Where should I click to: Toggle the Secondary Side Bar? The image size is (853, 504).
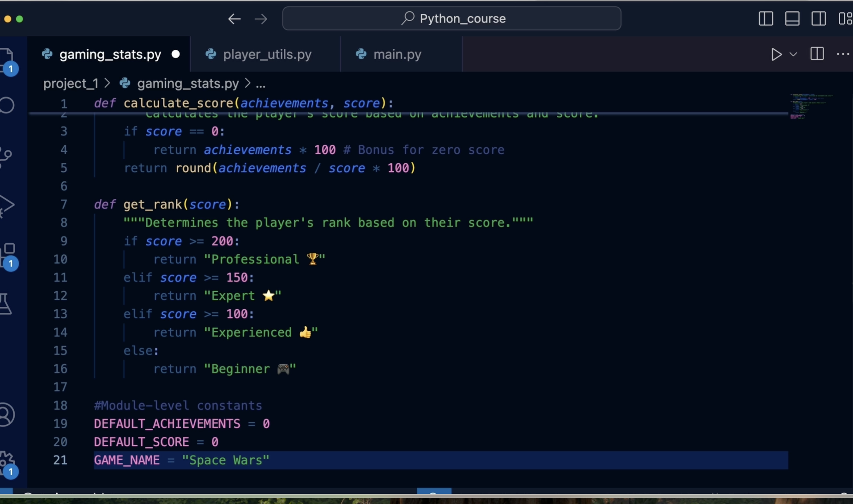point(818,19)
